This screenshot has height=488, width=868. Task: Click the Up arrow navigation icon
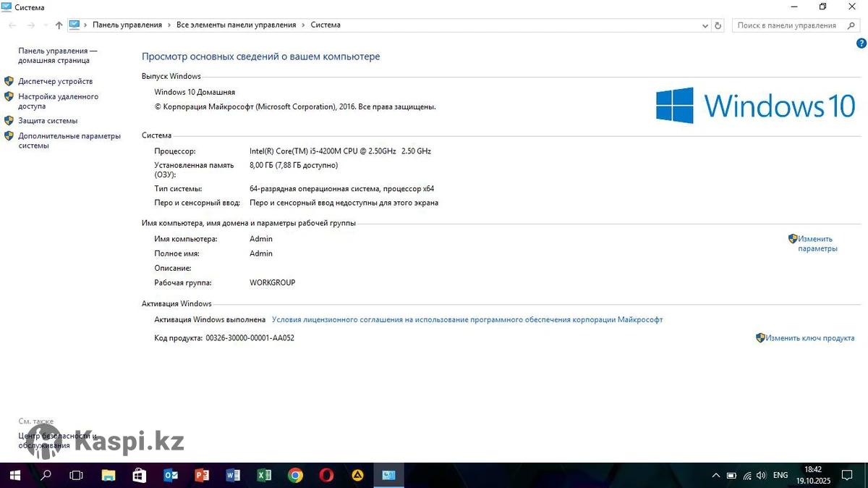coord(59,25)
